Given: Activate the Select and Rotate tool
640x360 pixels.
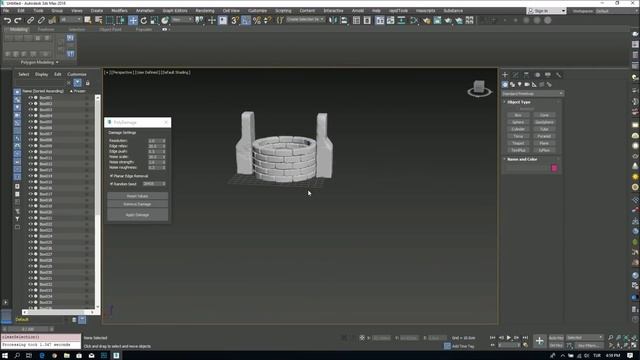Looking at the screenshot, I should click(144, 20).
